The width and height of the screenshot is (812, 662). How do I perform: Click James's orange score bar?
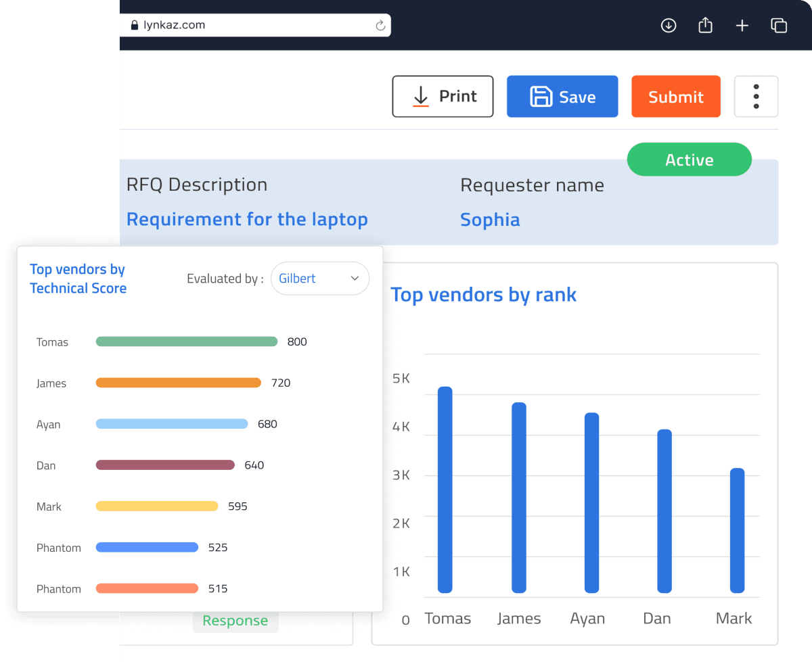tap(179, 383)
